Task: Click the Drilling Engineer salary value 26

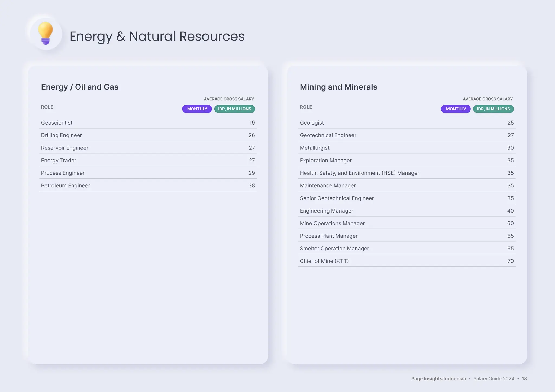Action: click(x=252, y=135)
